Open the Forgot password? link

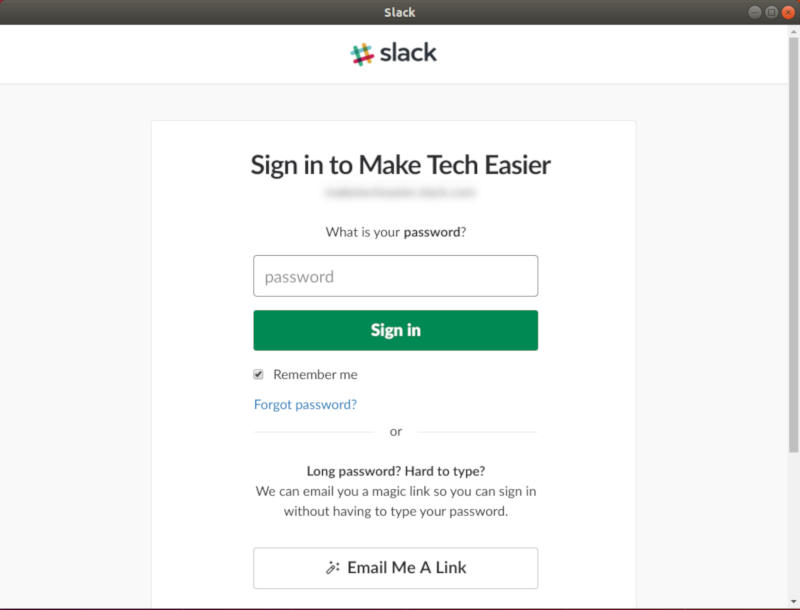306,404
